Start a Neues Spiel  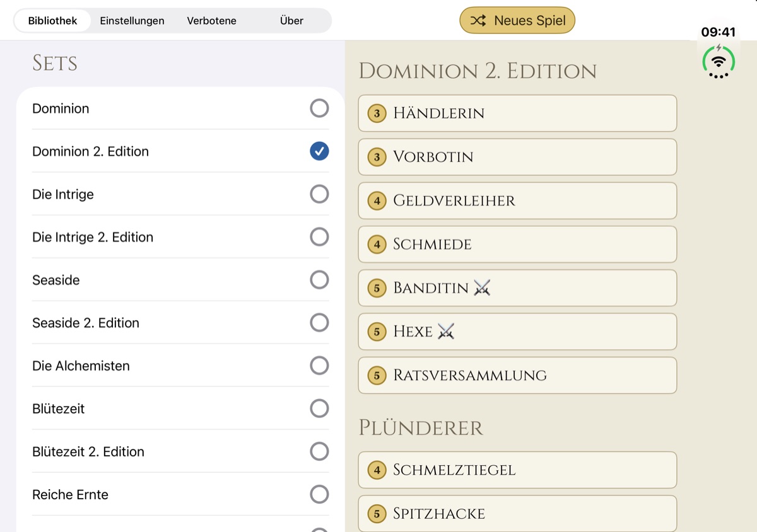[517, 20]
